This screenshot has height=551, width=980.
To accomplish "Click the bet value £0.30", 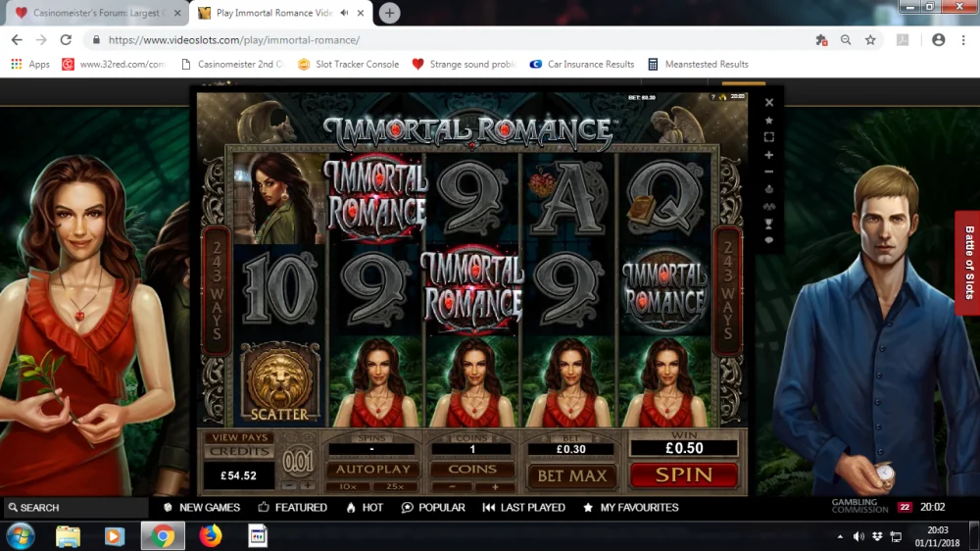I will [570, 449].
